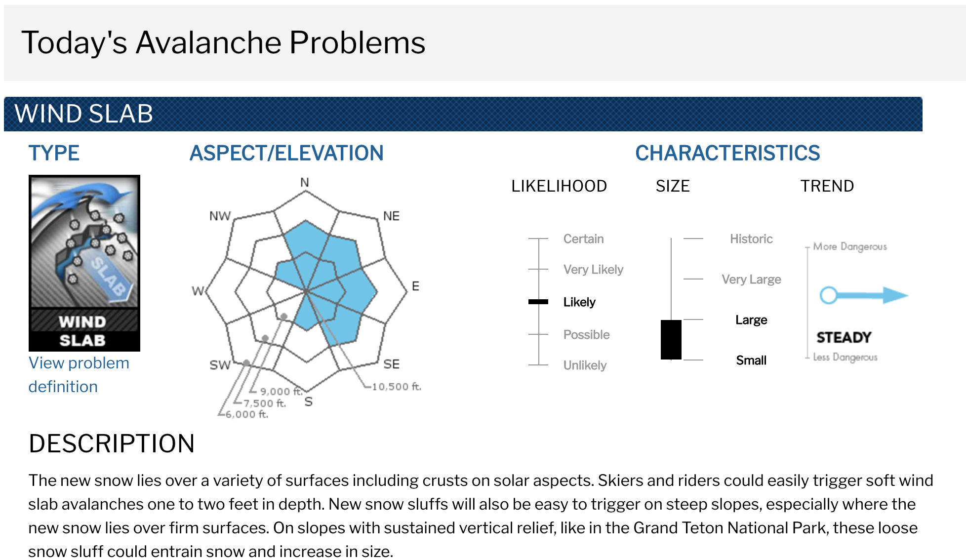Open the View problem definition link
This screenshot has width=966, height=560.
pyautogui.click(x=79, y=374)
